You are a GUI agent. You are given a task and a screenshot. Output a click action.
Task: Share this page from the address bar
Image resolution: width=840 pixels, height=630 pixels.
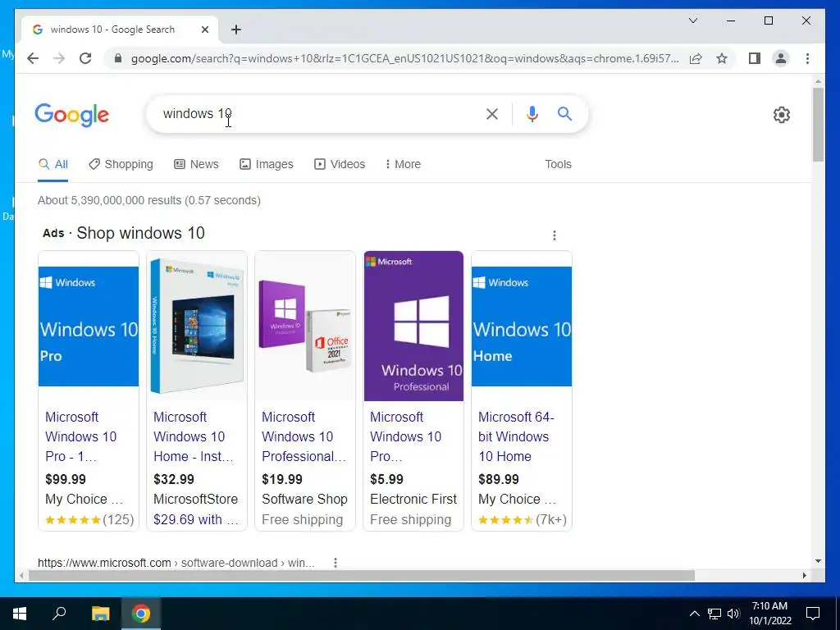(x=696, y=58)
